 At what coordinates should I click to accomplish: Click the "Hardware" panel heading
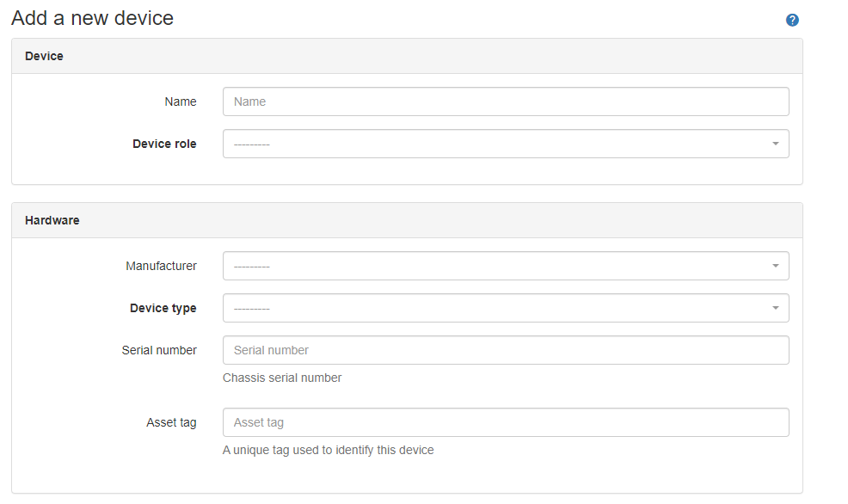click(x=52, y=220)
